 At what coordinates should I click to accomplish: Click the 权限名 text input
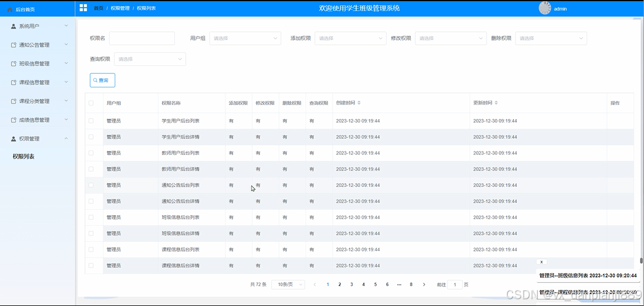pos(142,38)
